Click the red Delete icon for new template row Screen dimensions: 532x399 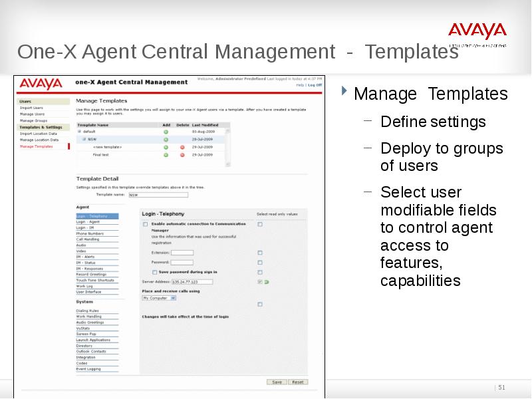click(x=182, y=147)
